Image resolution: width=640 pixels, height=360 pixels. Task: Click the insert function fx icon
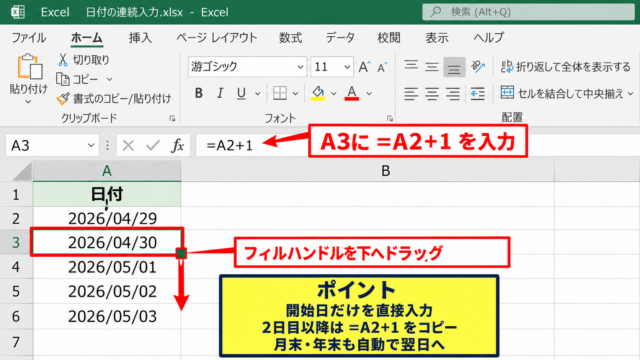[178, 145]
